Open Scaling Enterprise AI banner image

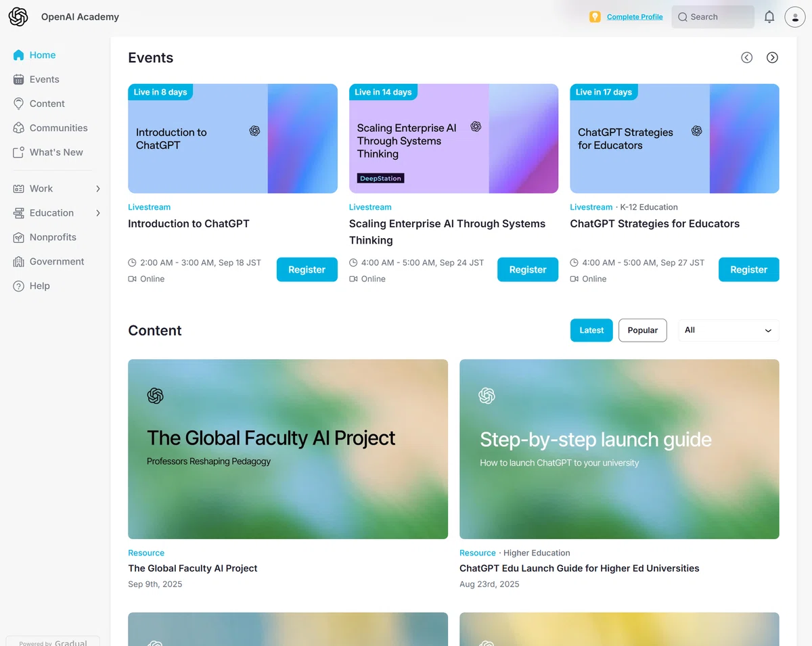point(453,139)
